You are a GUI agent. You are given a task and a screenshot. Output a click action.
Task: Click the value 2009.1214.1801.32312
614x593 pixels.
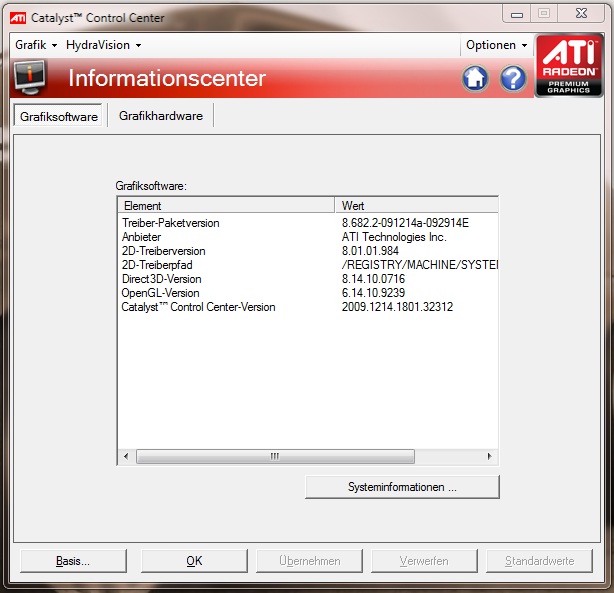[397, 307]
